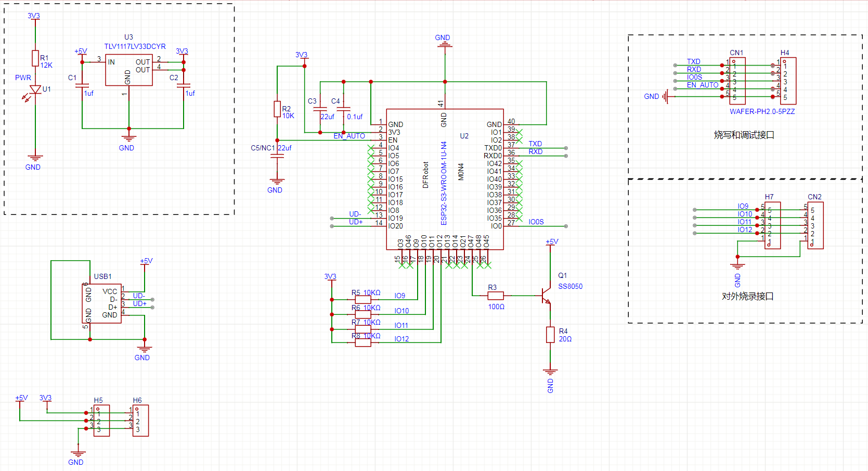Viewport: 868px width, 471px height.
Task: Click the R1 12K resistor
Action: click(x=35, y=58)
